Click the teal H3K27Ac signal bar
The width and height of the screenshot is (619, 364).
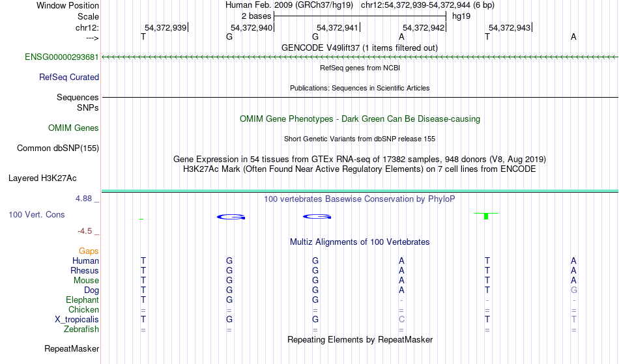tap(360, 191)
